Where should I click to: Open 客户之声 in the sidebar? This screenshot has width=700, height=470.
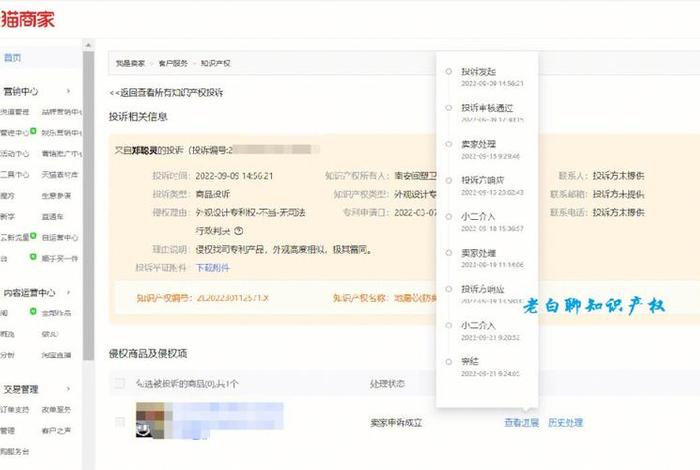click(56, 431)
